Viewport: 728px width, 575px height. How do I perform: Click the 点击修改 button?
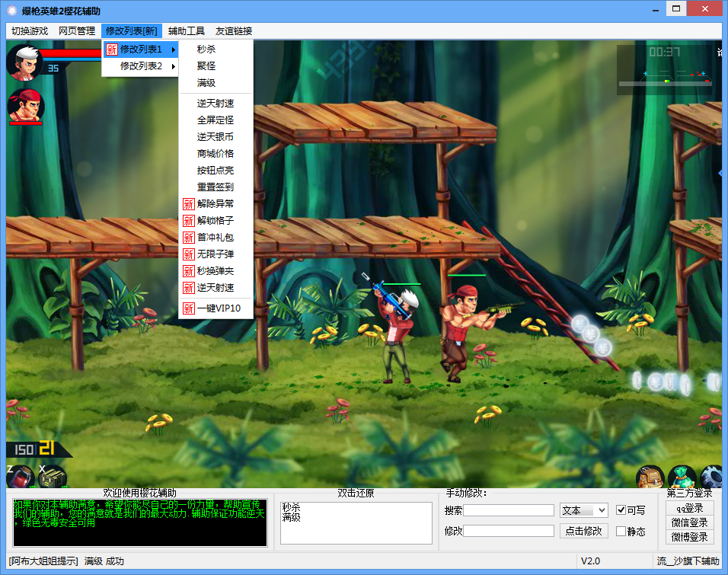(583, 531)
